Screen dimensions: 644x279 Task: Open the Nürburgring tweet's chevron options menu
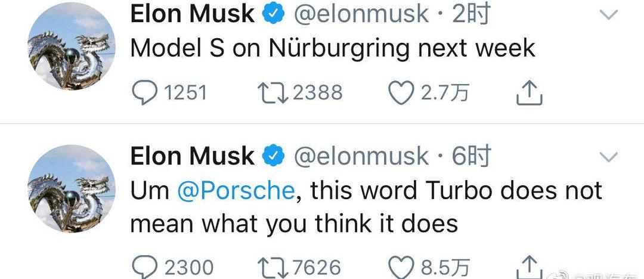(x=608, y=15)
